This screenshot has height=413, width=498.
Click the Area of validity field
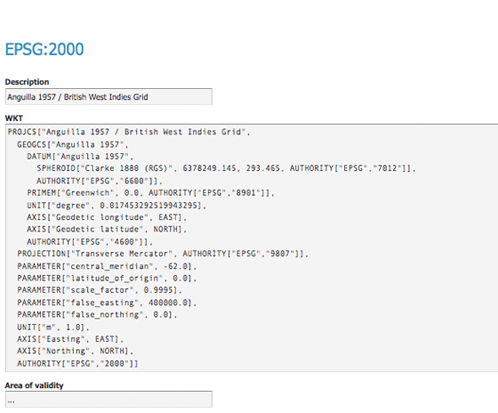click(x=109, y=399)
